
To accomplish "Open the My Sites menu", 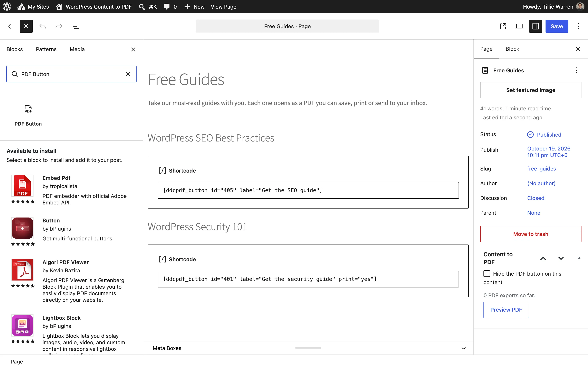I will [33, 7].
